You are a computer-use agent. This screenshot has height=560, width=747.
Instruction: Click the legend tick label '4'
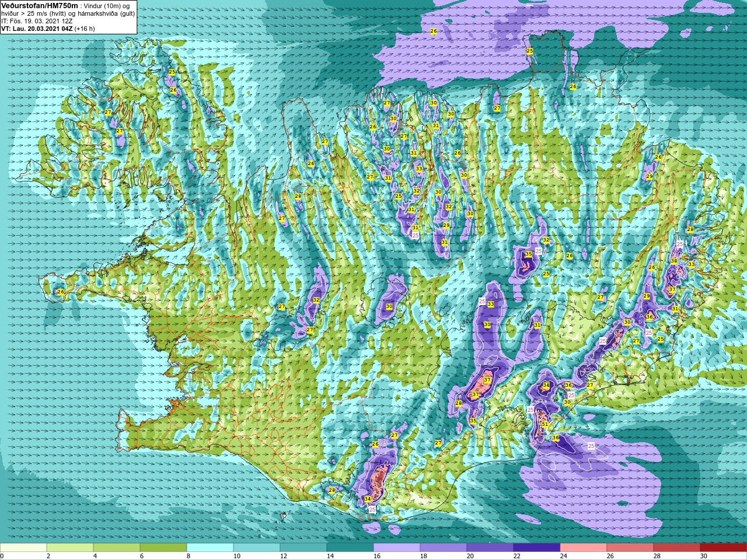[x=95, y=556]
